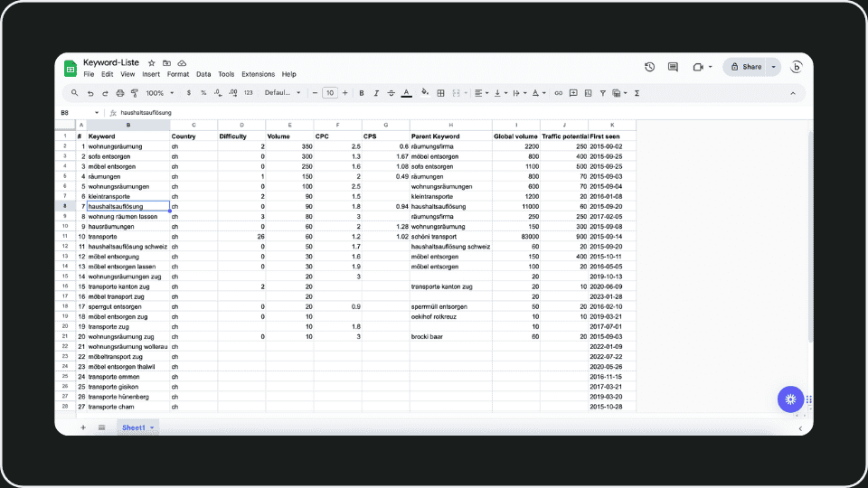
Task: Open filter views dropdown
Action: tap(619, 93)
